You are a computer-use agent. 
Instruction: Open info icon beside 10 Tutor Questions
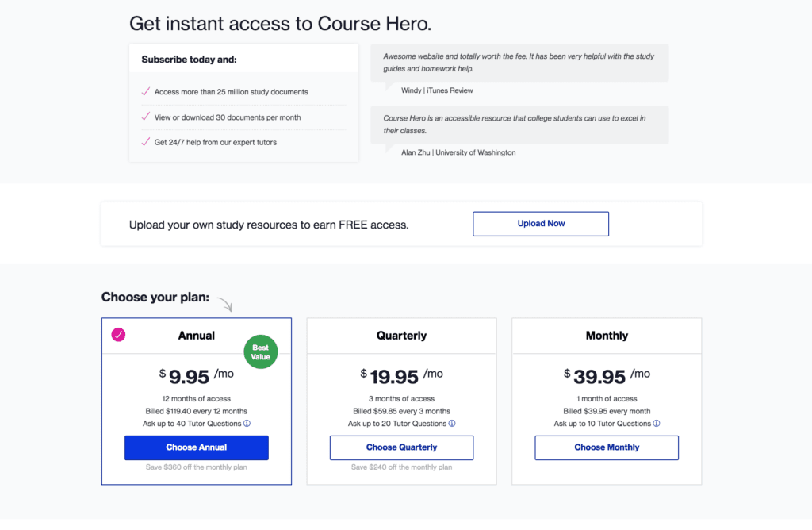657,424
